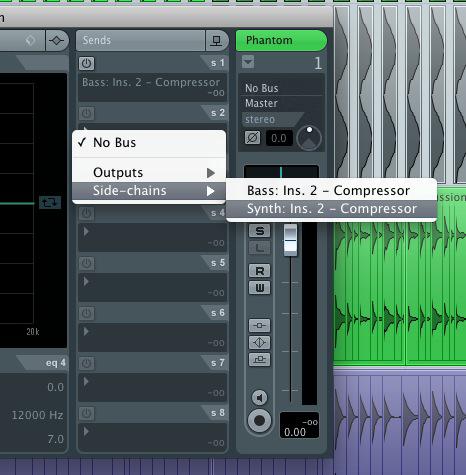This screenshot has height=475, width=466.
Task: Toggle send s4 power button
Action: (x=86, y=213)
